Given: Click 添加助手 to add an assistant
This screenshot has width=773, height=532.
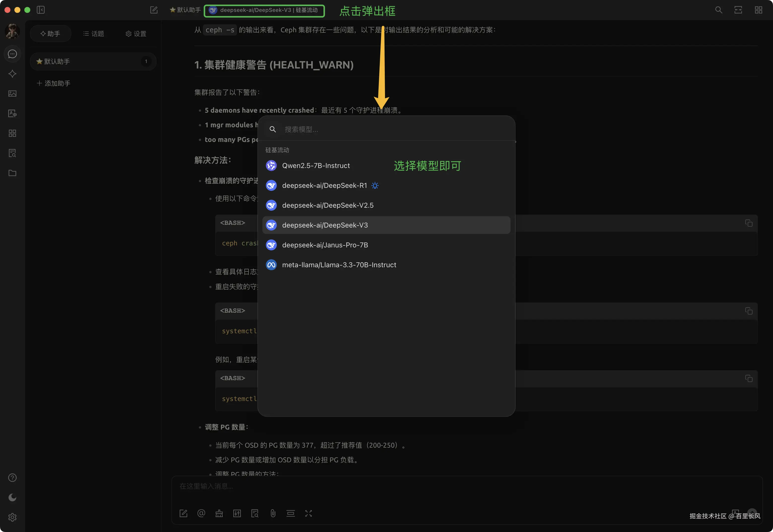Looking at the screenshot, I should click(54, 83).
